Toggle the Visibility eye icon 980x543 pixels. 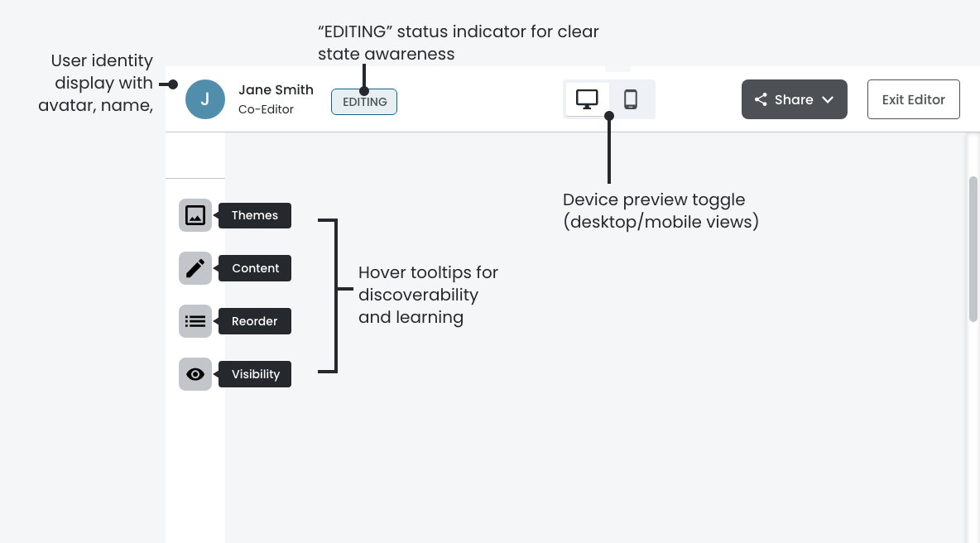point(195,374)
